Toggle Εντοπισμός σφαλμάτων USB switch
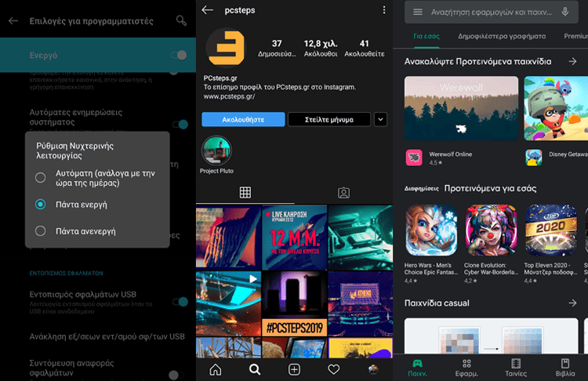The width and height of the screenshot is (588, 381). [180, 302]
